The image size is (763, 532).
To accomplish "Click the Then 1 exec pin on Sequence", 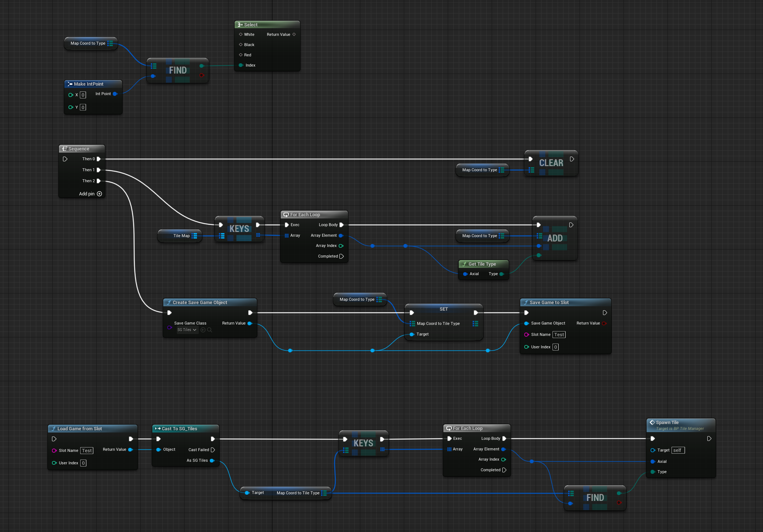I will [98, 170].
